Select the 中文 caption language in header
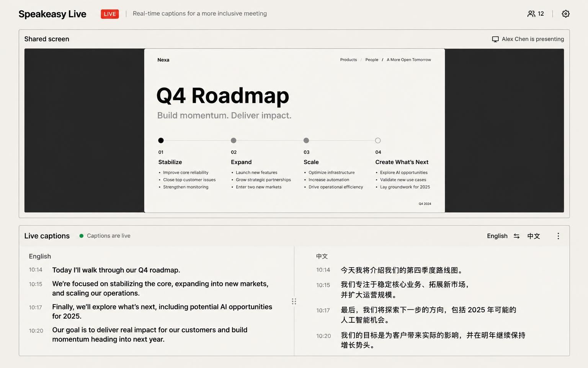Image resolution: width=588 pixels, height=368 pixels. pyautogui.click(x=534, y=236)
